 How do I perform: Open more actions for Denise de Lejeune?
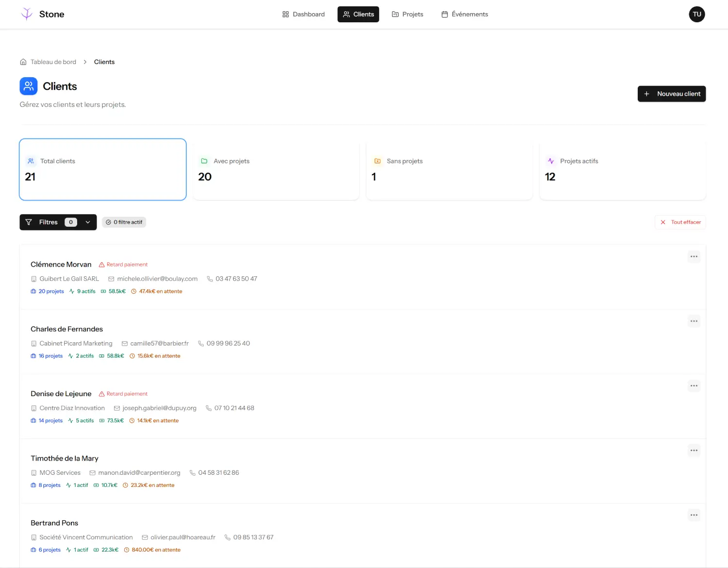(694, 386)
